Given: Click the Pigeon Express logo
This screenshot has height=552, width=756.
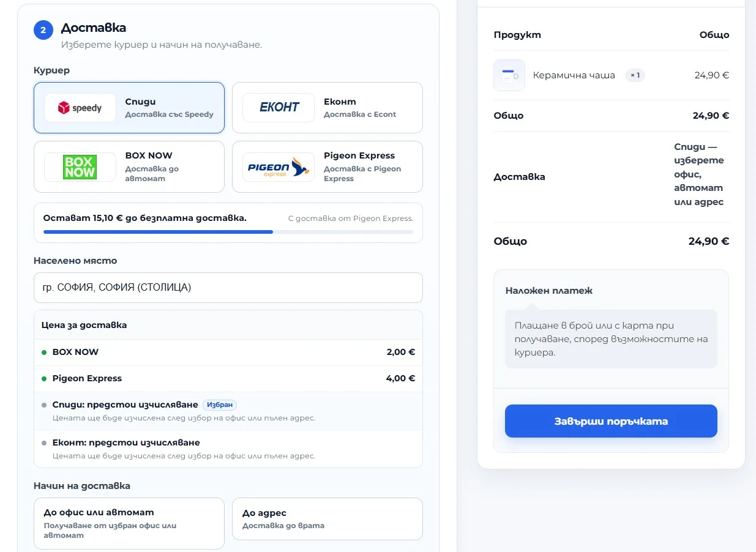Looking at the screenshot, I should tap(279, 167).
